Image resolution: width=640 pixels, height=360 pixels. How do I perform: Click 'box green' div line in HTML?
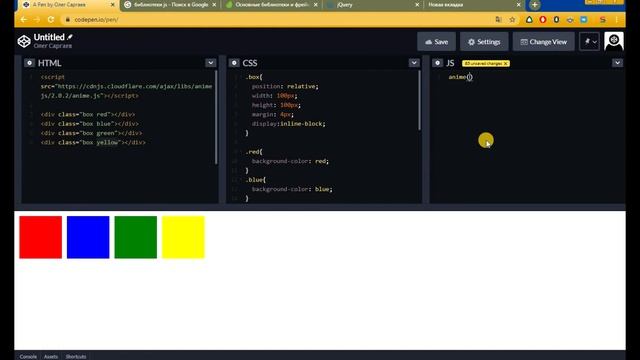[91, 133]
